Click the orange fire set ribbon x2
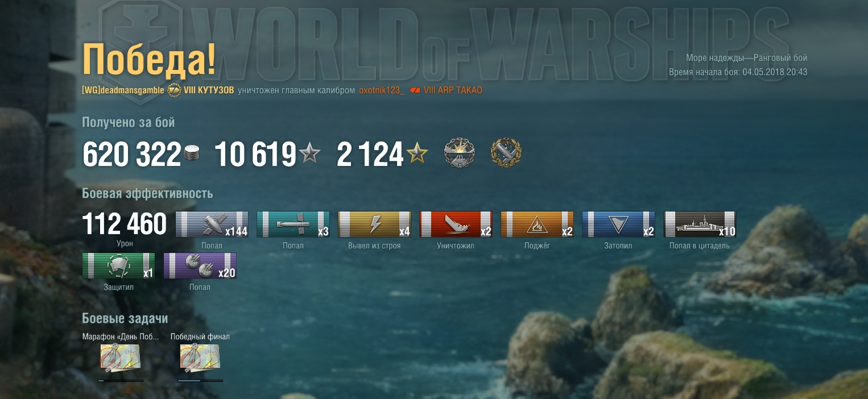868x399 pixels. pyautogui.click(x=538, y=225)
